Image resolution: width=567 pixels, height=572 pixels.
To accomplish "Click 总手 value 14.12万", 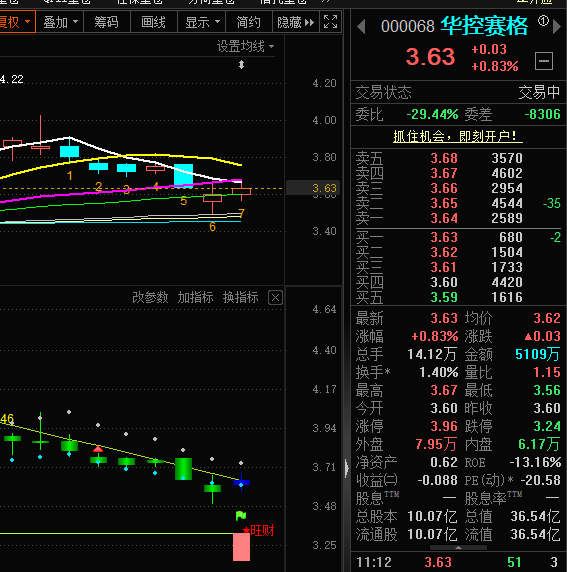I will pos(432,354).
